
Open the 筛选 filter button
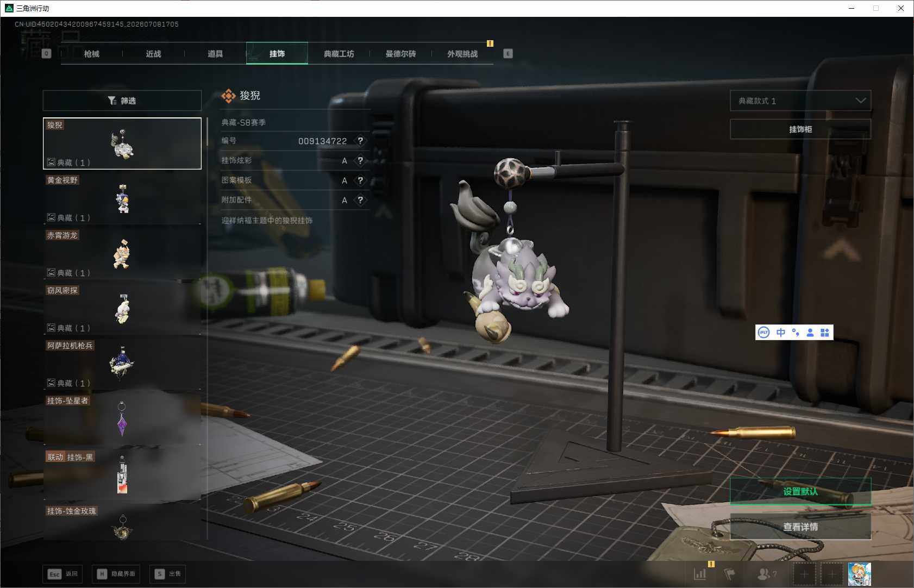122,101
